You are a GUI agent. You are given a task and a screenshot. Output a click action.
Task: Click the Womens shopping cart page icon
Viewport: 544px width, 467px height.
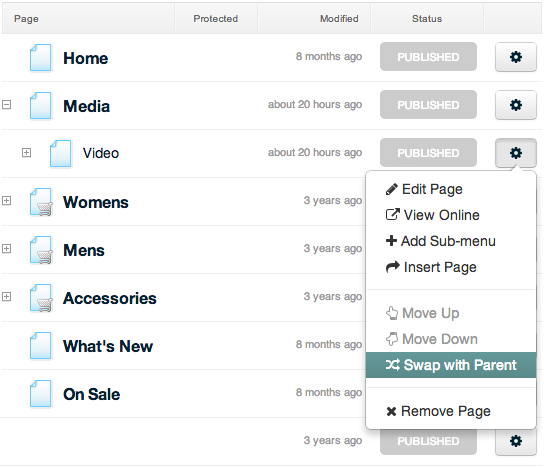click(41, 202)
